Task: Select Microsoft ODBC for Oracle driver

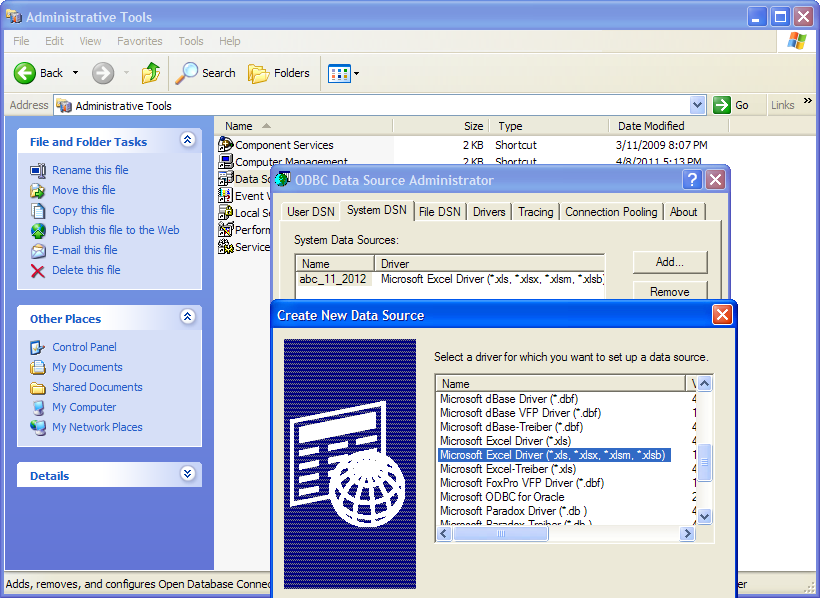Action: 502,497
